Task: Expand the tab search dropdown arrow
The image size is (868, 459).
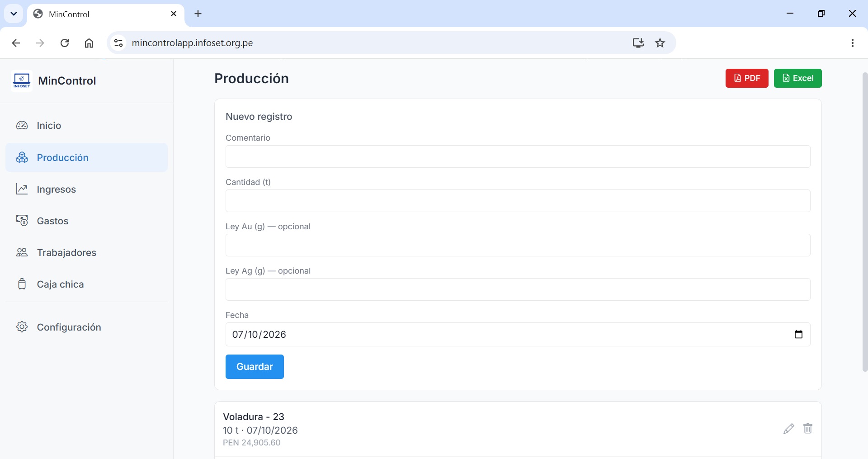Action: tap(14, 14)
